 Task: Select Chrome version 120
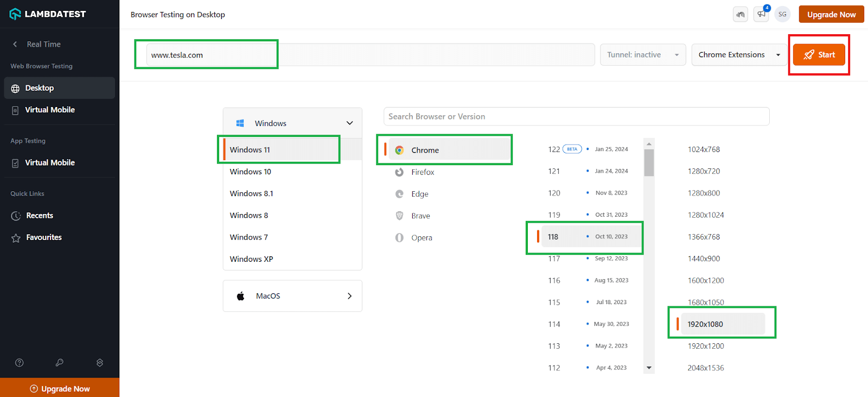coord(554,193)
